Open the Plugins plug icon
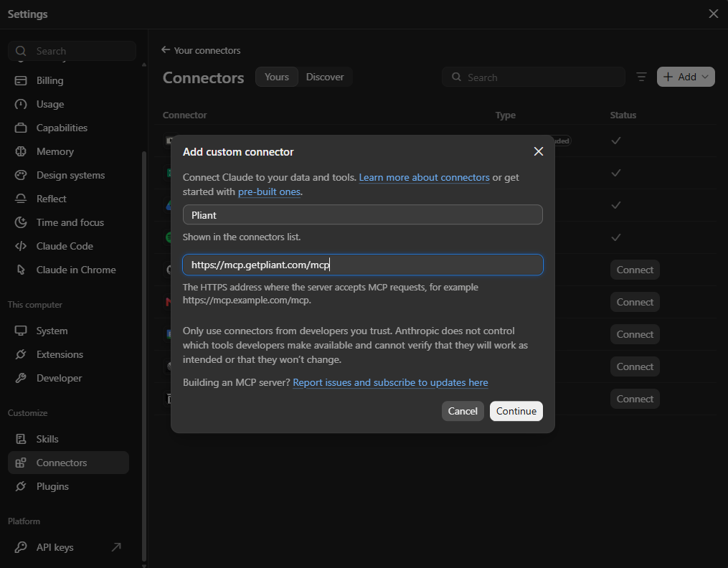Screen dimensions: 728x568 tap(21, 486)
